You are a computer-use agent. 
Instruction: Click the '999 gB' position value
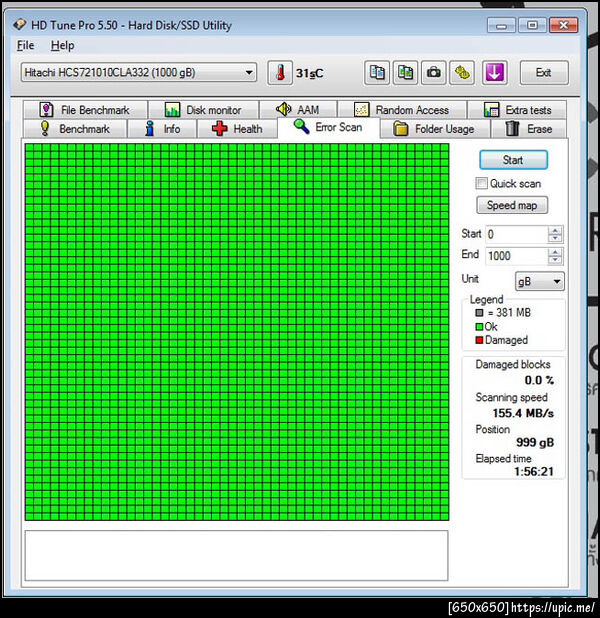click(x=535, y=443)
